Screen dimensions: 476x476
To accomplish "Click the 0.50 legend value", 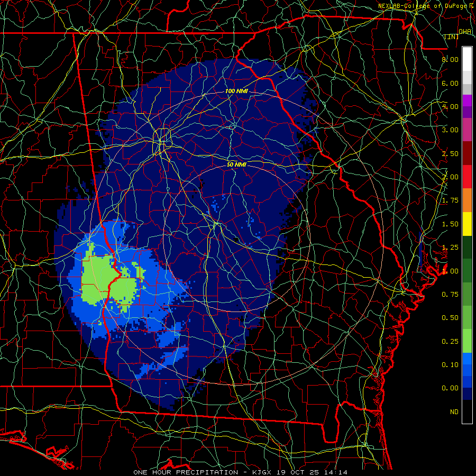I will (x=450, y=318).
